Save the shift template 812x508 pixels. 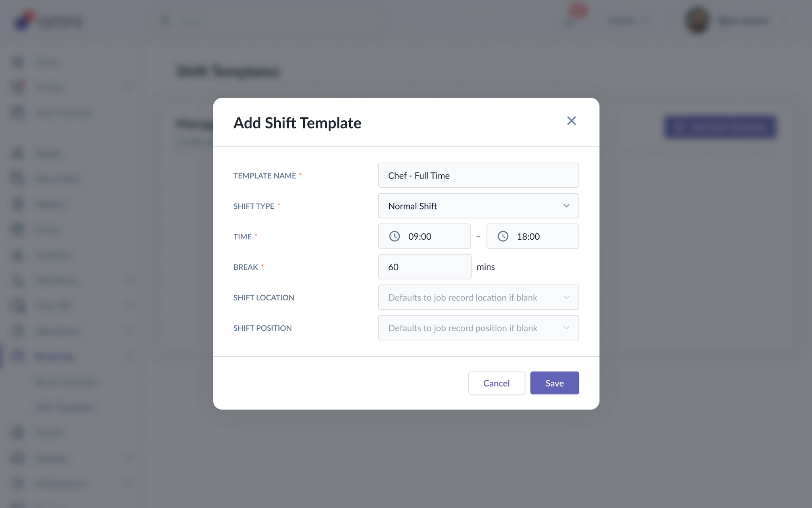[x=554, y=383]
